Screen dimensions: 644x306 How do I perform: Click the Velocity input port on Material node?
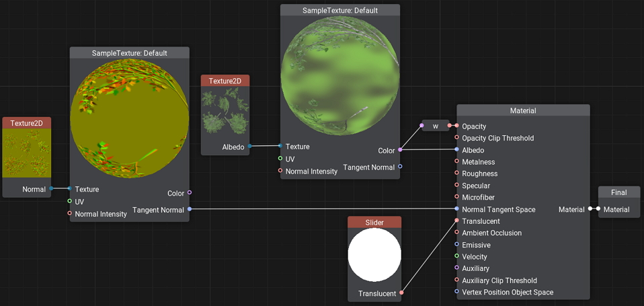(457, 257)
